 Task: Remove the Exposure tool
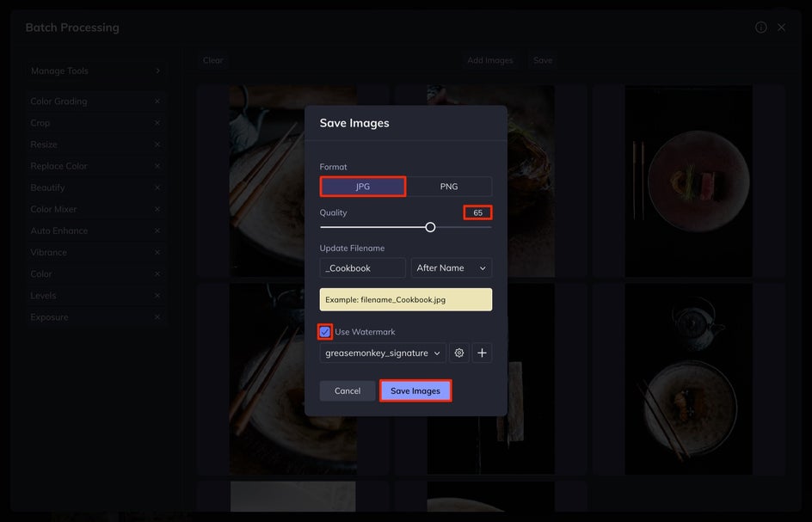tap(157, 317)
